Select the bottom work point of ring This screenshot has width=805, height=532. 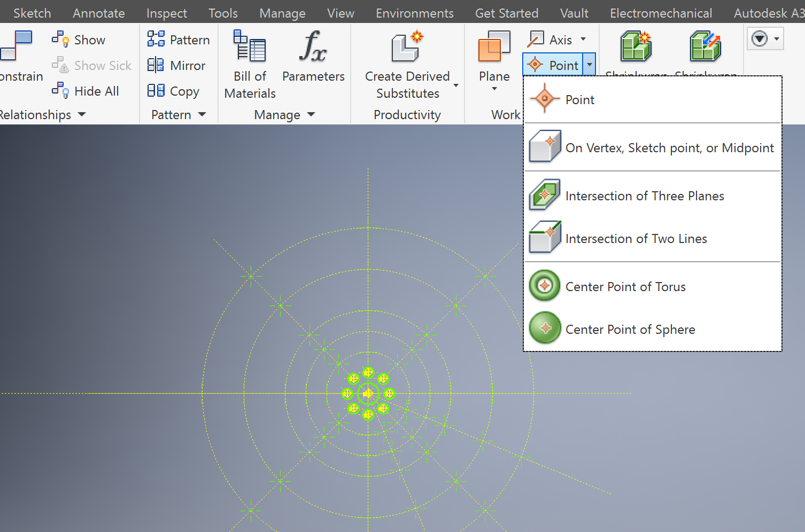coord(368,414)
